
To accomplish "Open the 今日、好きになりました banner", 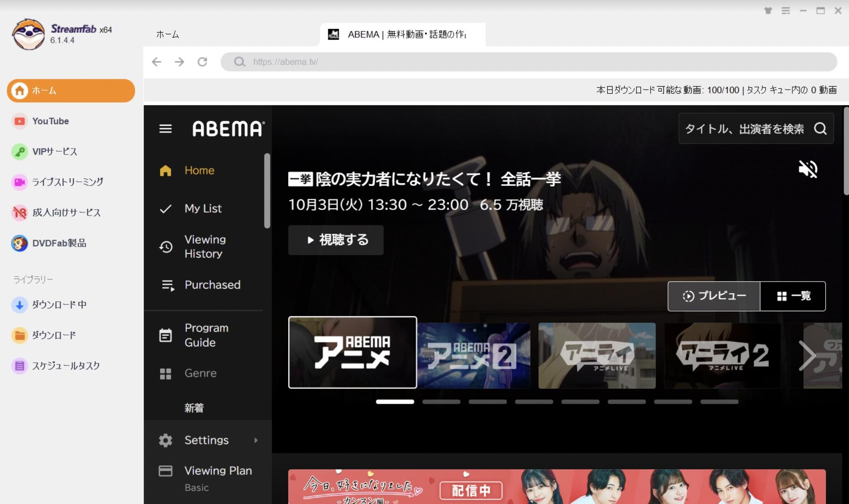I will coord(557,487).
